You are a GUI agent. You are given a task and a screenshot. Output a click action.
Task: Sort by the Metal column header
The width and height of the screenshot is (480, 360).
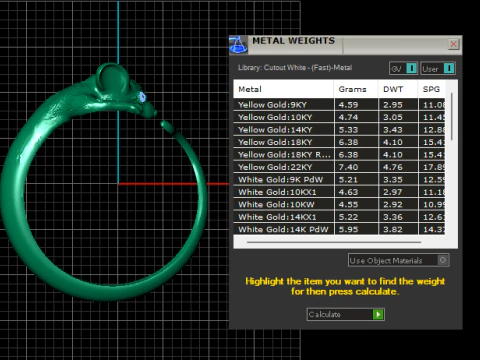(x=283, y=89)
